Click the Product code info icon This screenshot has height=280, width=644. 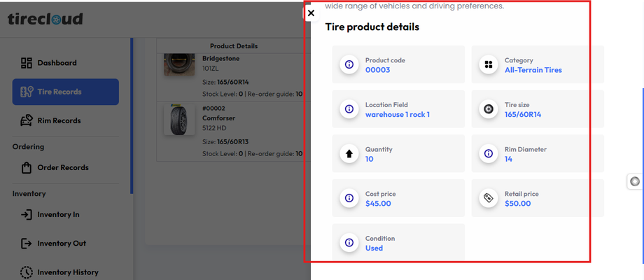349,65
